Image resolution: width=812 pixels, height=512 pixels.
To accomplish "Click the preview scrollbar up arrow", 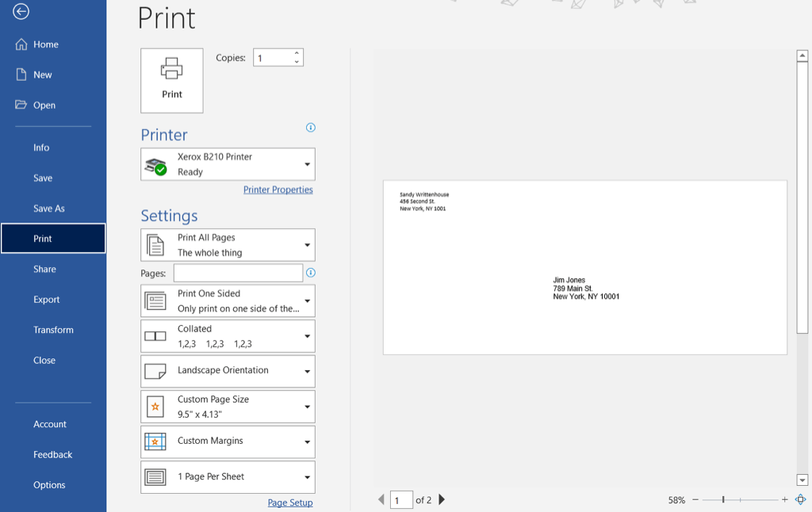I will click(802, 55).
